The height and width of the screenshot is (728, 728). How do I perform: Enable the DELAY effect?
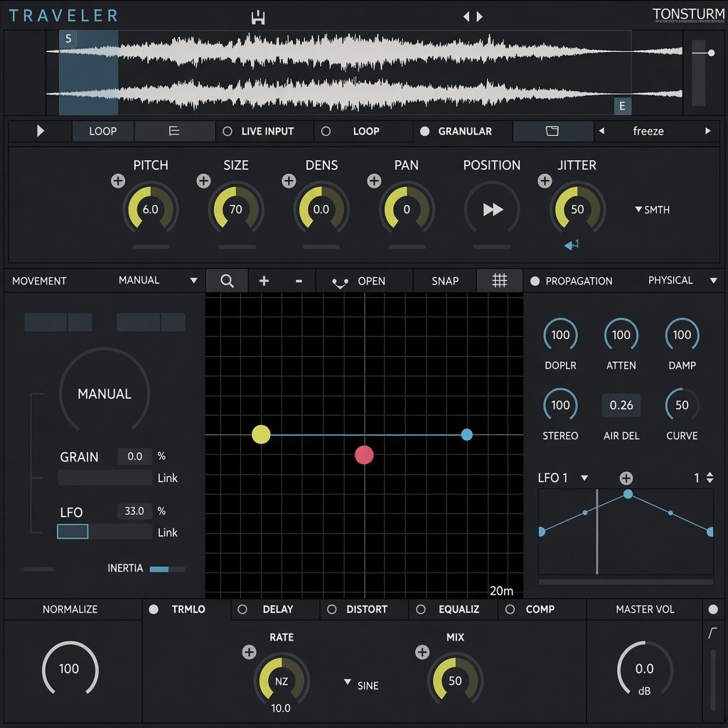point(242,609)
